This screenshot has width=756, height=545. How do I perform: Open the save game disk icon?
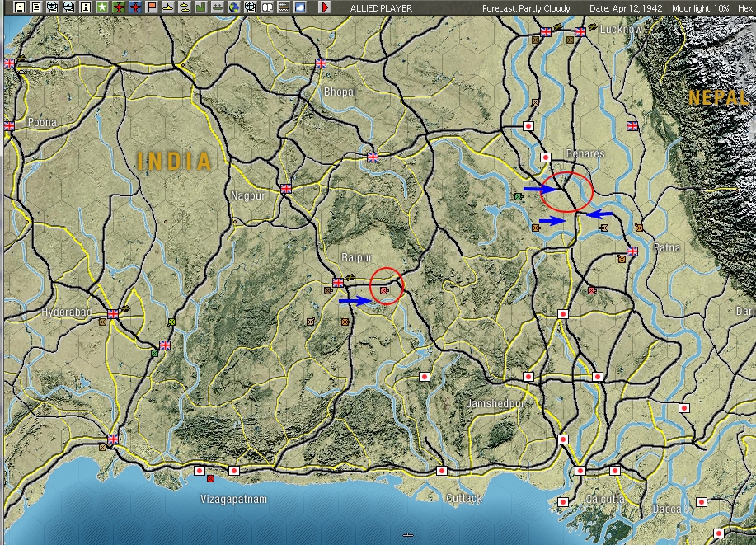point(20,7)
